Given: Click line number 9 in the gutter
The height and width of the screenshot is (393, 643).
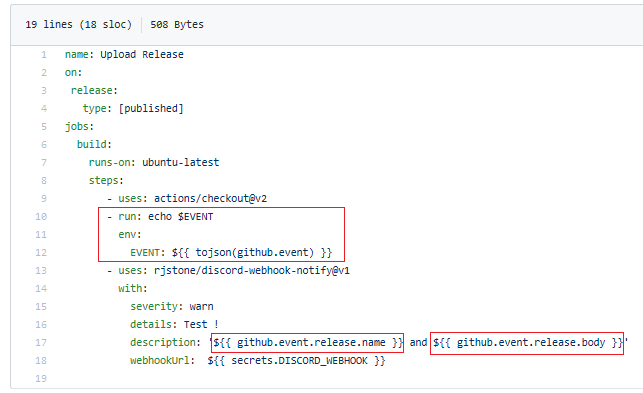Looking at the screenshot, I should pyautogui.click(x=44, y=199).
